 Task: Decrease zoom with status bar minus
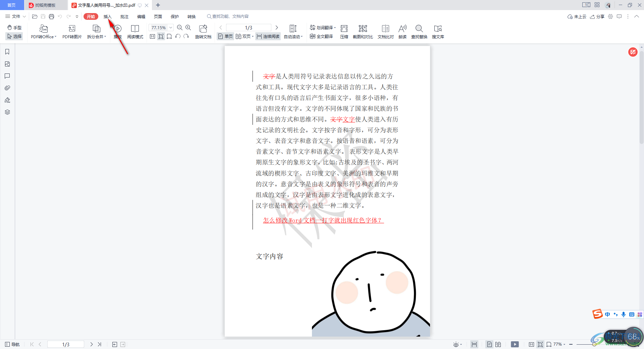pyautogui.click(x=571, y=344)
